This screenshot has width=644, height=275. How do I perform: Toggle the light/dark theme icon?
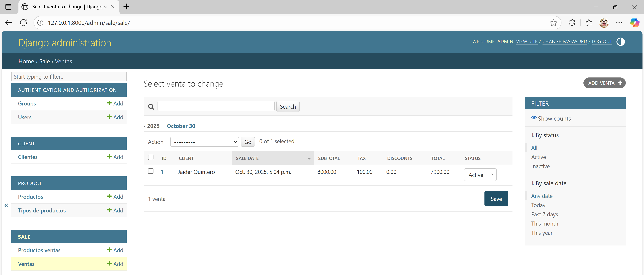(x=620, y=41)
